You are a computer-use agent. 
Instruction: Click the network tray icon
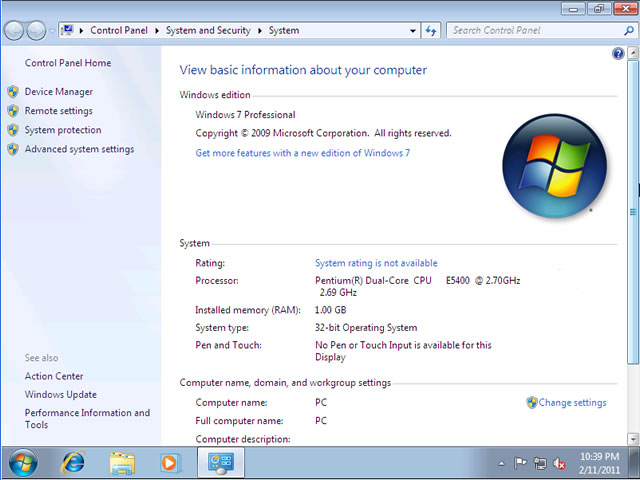(x=540, y=463)
